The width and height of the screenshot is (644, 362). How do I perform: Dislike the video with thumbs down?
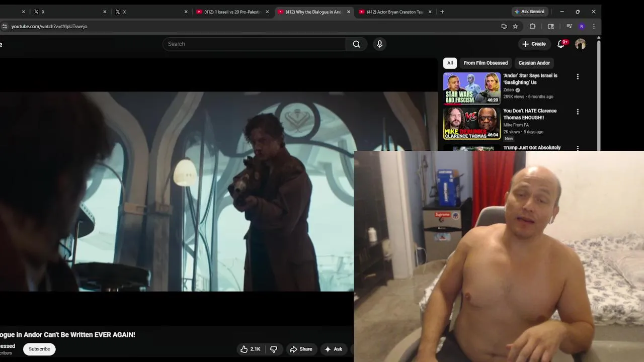pyautogui.click(x=274, y=349)
